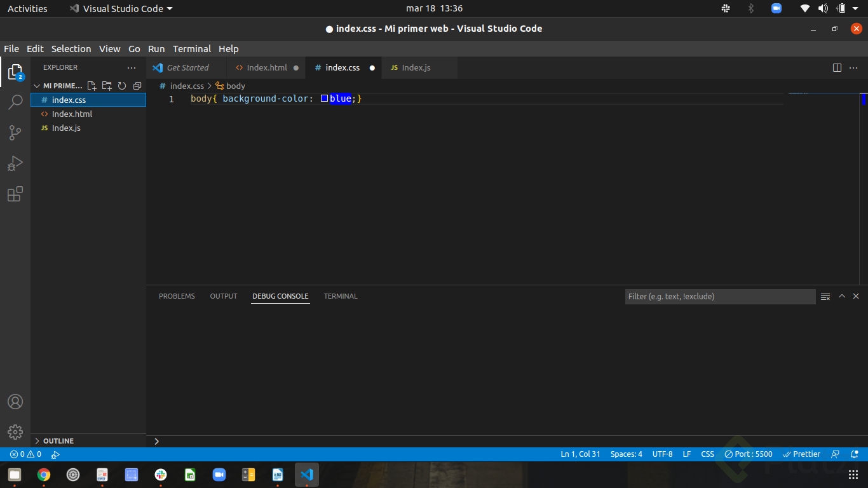Create a new file in the Explorer
Viewport: 868px width, 488px height.
[x=91, y=85]
